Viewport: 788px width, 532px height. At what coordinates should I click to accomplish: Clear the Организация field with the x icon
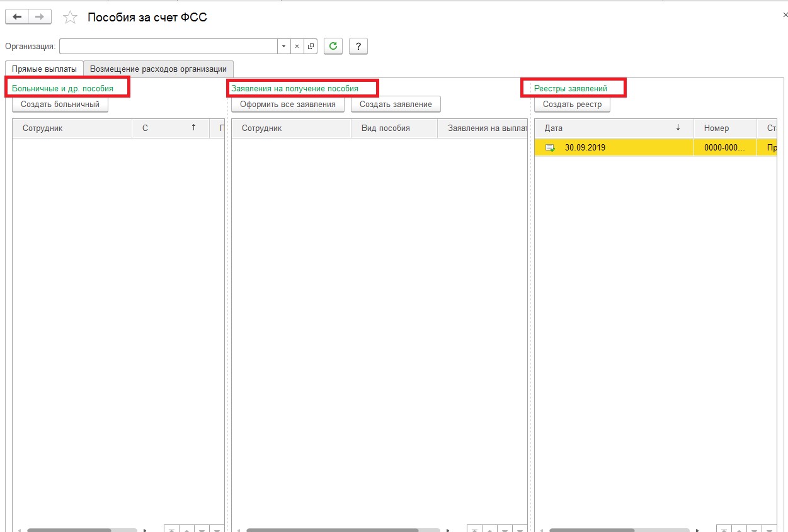(297, 47)
